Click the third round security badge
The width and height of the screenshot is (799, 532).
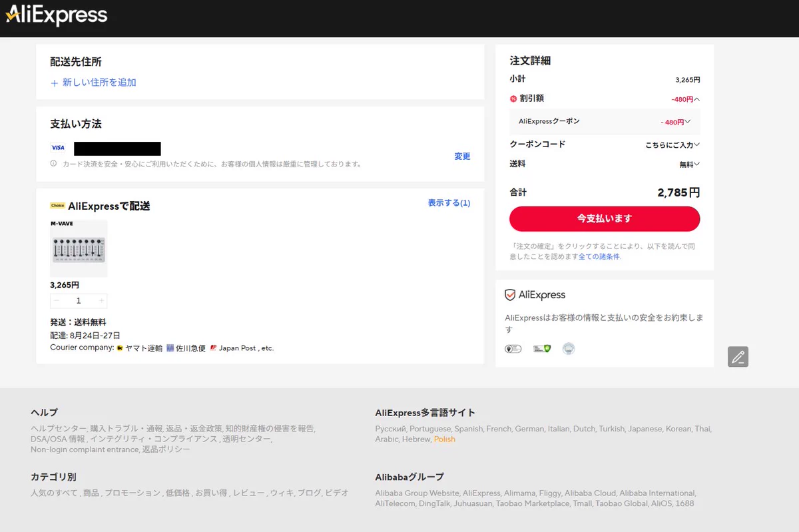point(568,348)
